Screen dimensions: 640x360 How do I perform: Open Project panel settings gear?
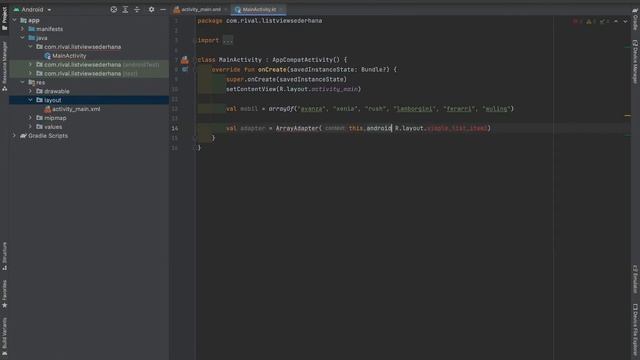151,9
